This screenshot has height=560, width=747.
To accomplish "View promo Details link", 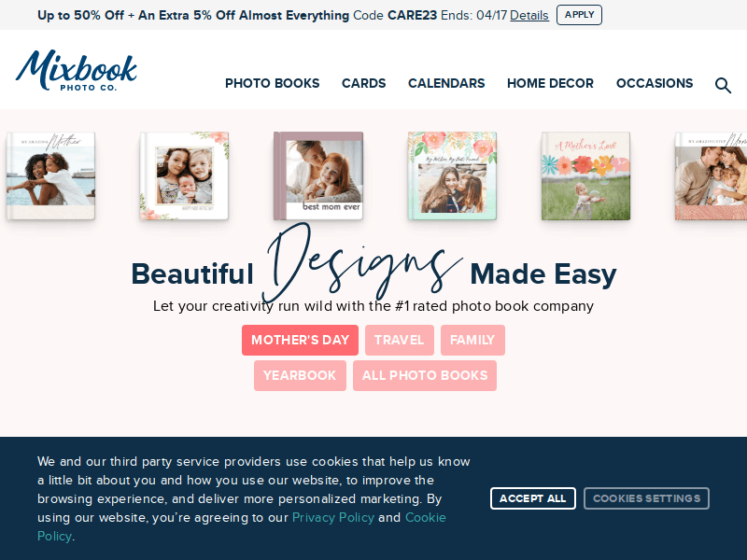I will (x=529, y=15).
